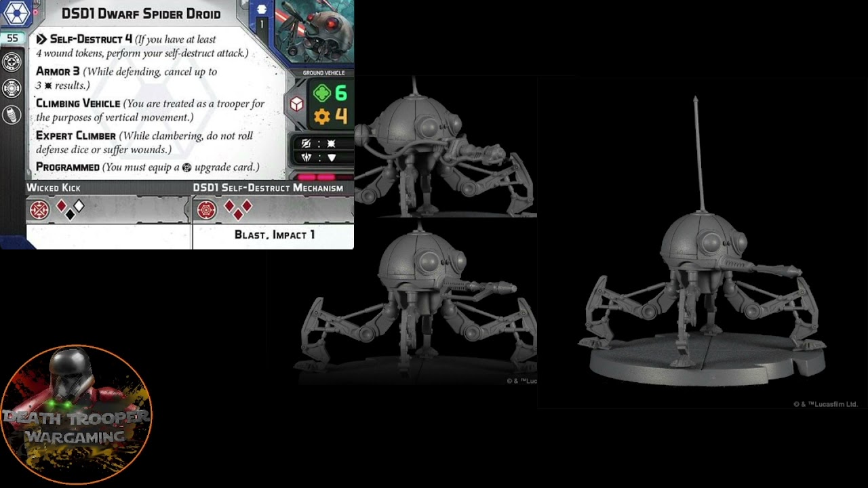Click the Armor 3 keyword
Viewport: 868px width, 488px height.
pyautogui.click(x=58, y=71)
